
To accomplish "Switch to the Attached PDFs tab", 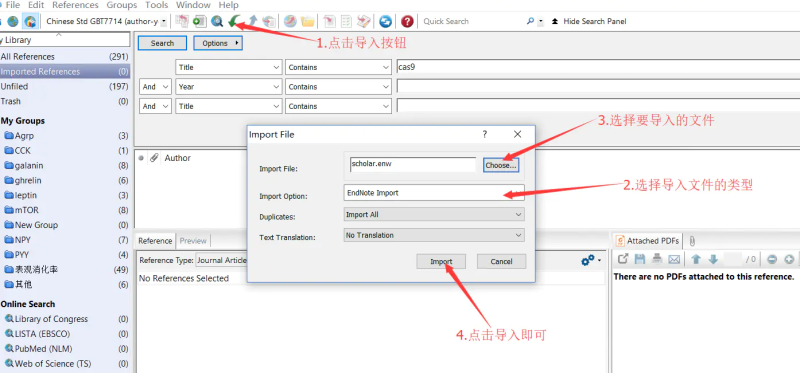I will (647, 241).
